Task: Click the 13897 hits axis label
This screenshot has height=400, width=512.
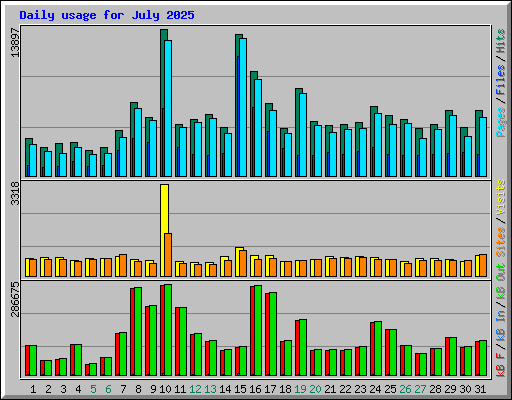Action: [x=15, y=43]
